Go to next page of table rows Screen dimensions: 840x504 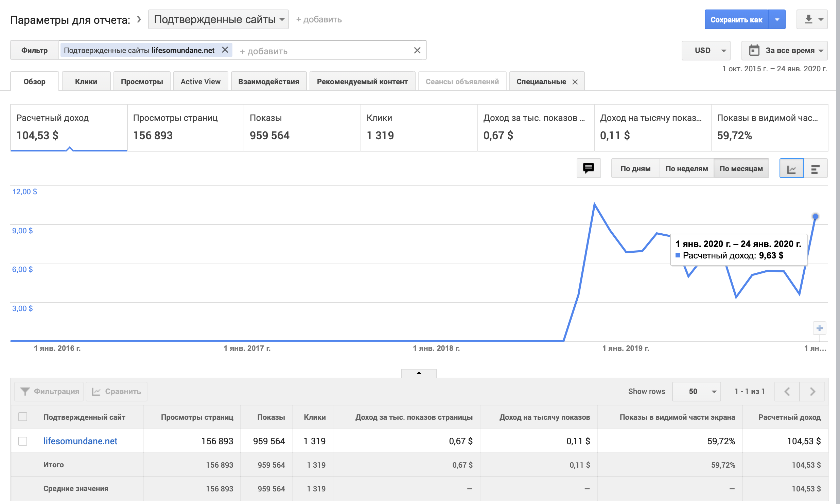pyautogui.click(x=812, y=391)
